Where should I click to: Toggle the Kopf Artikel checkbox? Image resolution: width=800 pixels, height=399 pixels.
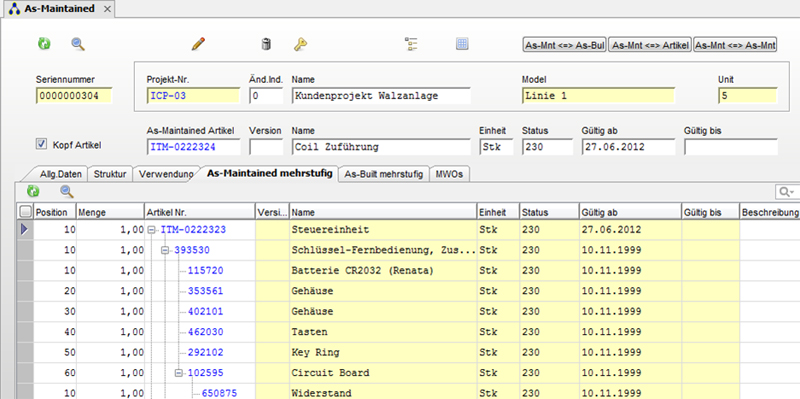pos(41,144)
